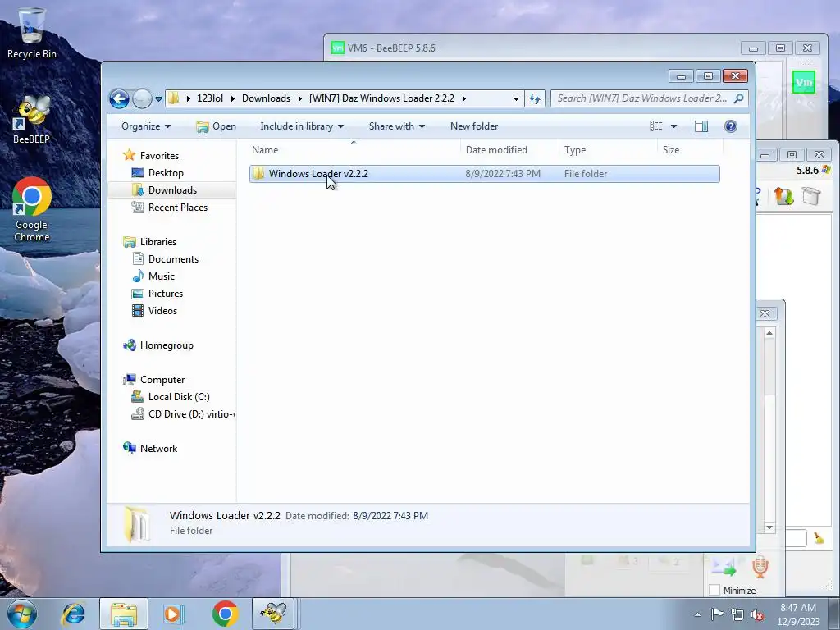The width and height of the screenshot is (840, 630).
Task: Select the Google Chrome desktop shortcut
Action: pos(32,209)
